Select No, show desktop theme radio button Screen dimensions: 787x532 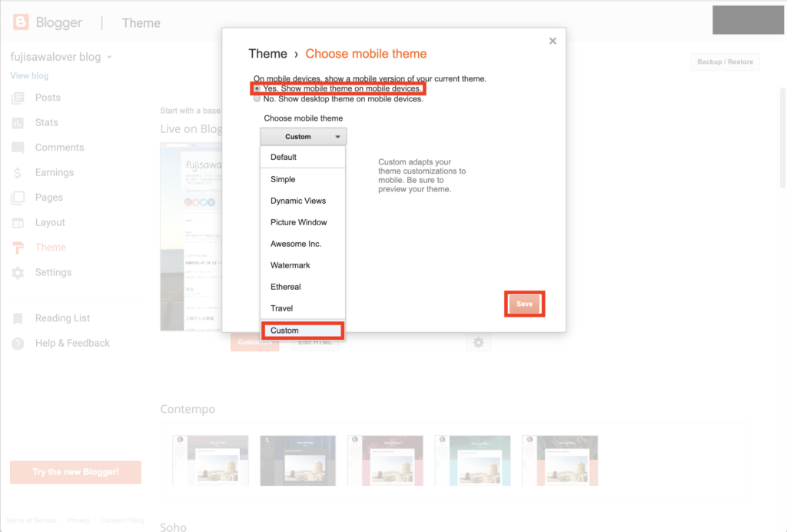coord(257,99)
